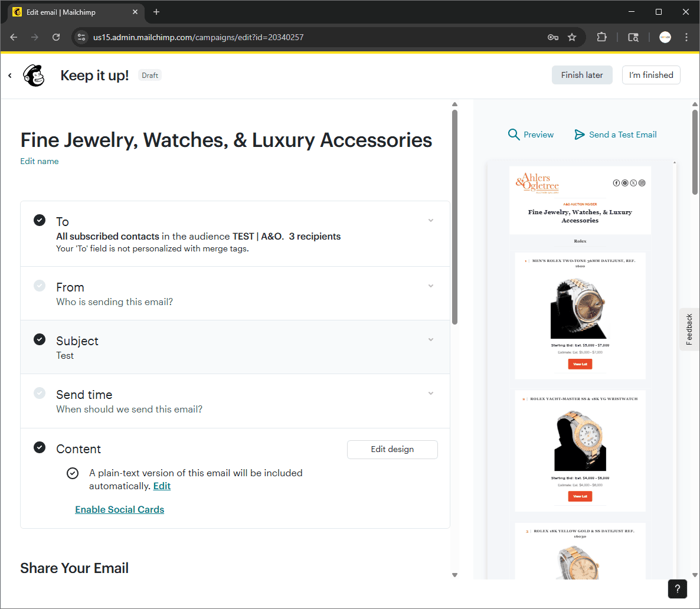700x609 pixels.
Task: Click the Edit name link
Action: pos(40,161)
